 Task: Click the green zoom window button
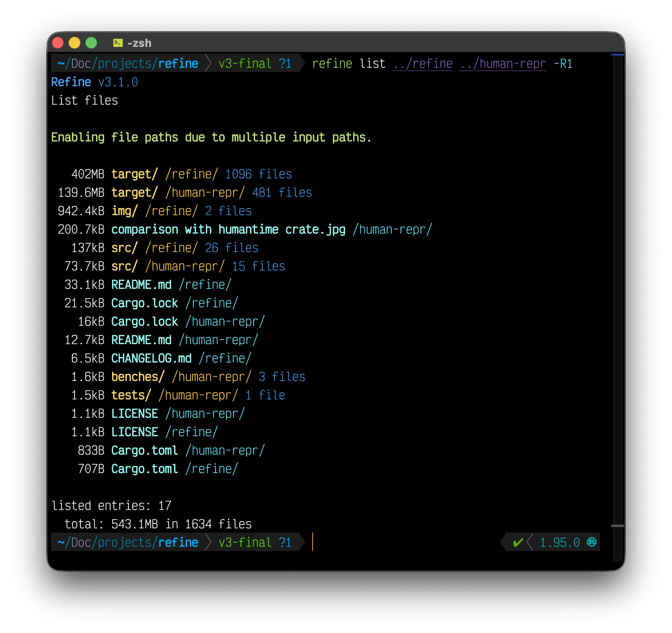[x=91, y=43]
